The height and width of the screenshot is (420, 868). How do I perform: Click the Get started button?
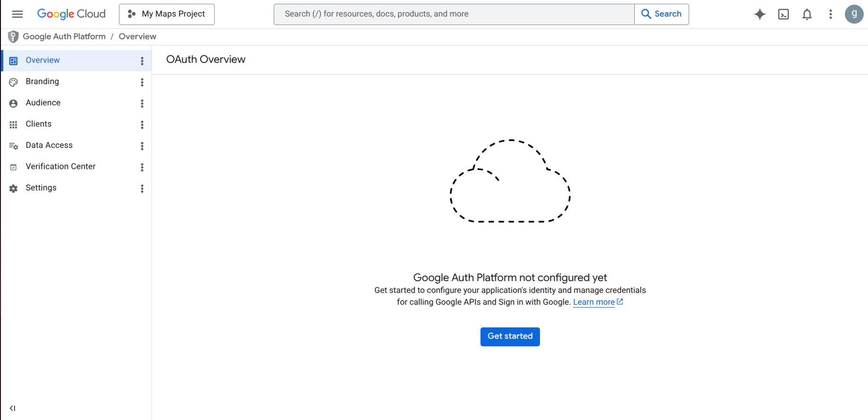point(510,336)
